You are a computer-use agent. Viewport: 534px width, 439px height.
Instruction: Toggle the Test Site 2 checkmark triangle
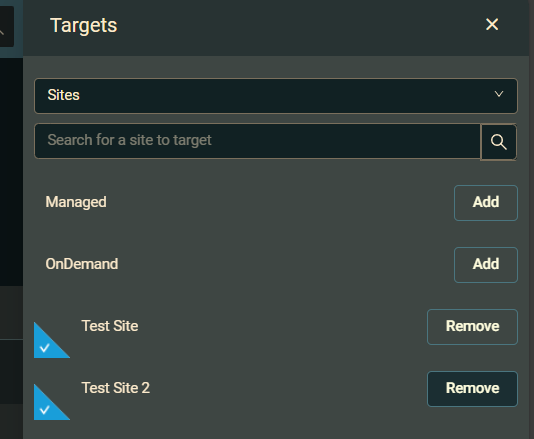coord(52,402)
